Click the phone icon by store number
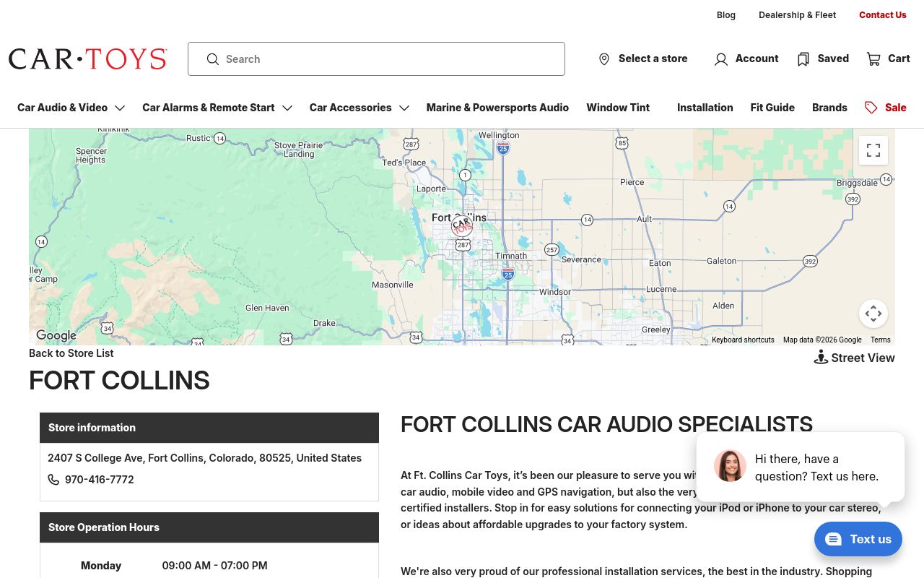 [x=53, y=480]
